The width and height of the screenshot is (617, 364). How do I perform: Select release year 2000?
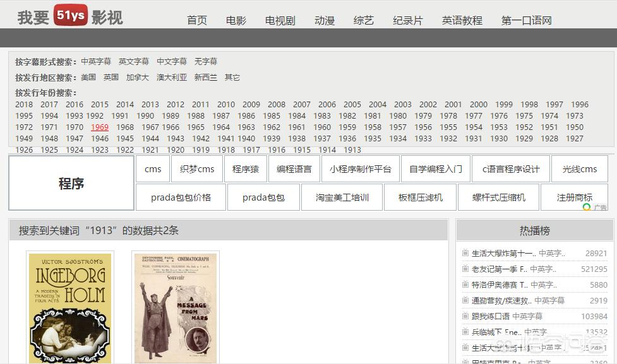point(479,105)
